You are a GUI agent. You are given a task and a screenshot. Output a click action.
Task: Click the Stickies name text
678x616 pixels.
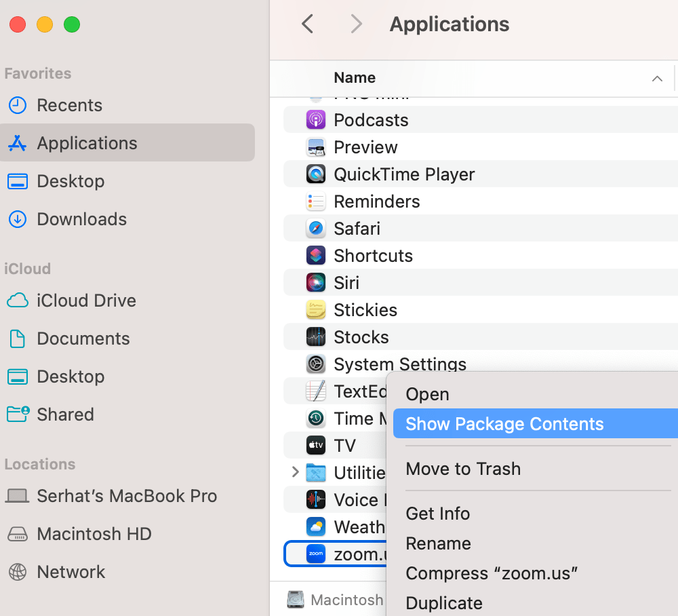[365, 310]
